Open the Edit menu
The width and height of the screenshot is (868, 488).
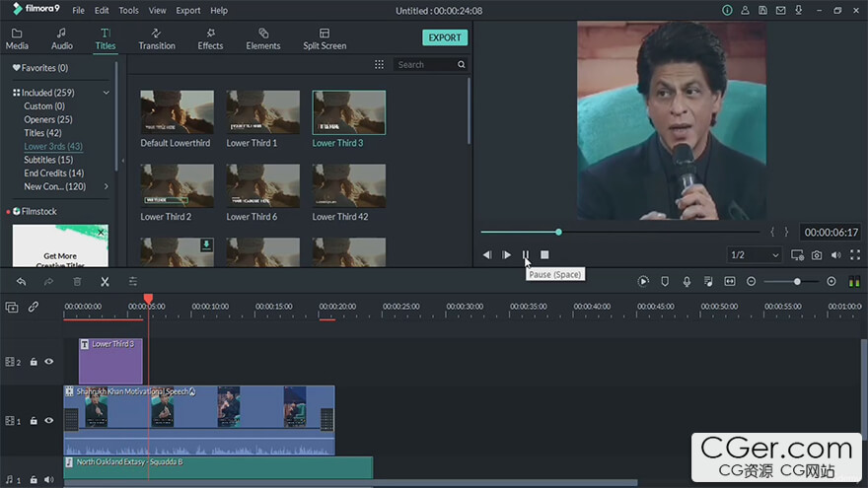[x=102, y=11]
